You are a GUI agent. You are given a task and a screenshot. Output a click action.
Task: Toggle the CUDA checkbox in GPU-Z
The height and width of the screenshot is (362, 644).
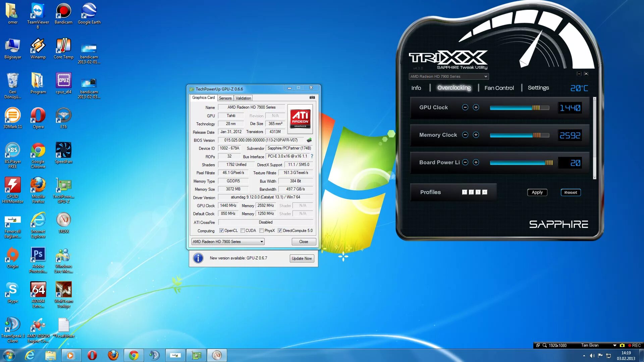243,231
